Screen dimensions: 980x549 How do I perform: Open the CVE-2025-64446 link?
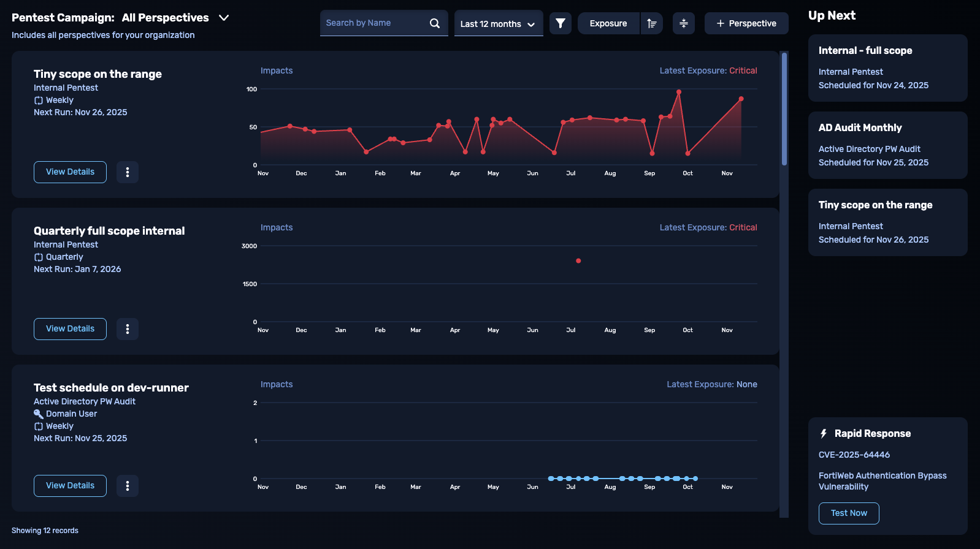pyautogui.click(x=854, y=455)
